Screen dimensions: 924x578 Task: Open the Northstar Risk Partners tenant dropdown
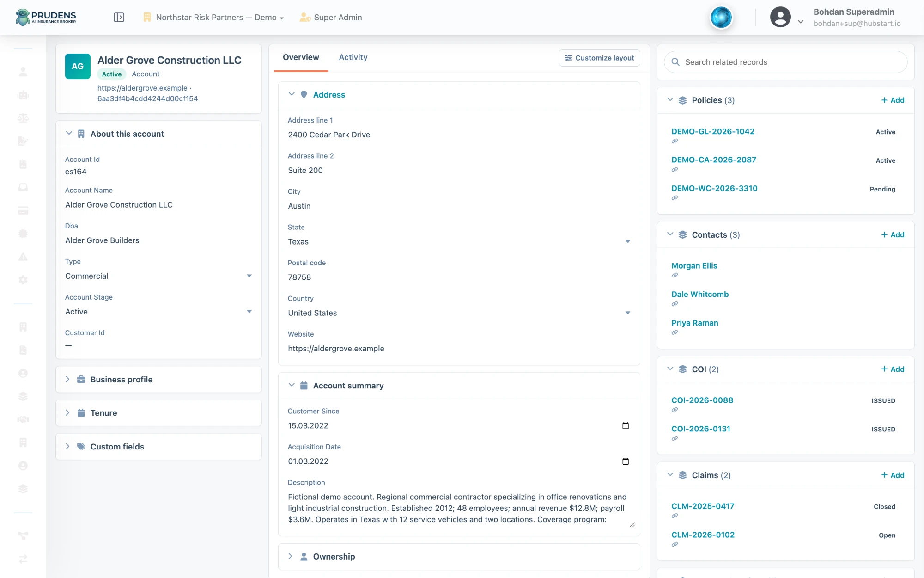tap(214, 18)
